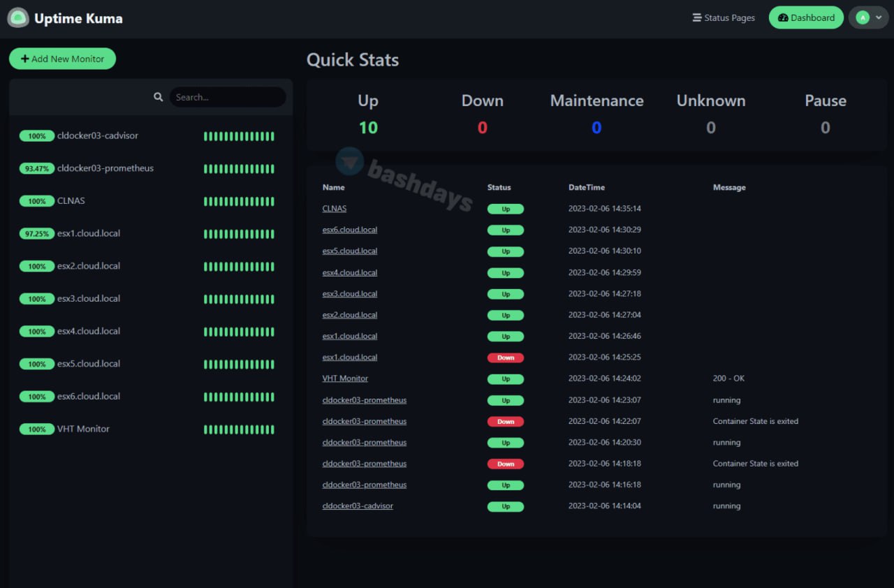This screenshot has height=588, width=894.
Task: Open Status Pages
Action: coord(724,17)
